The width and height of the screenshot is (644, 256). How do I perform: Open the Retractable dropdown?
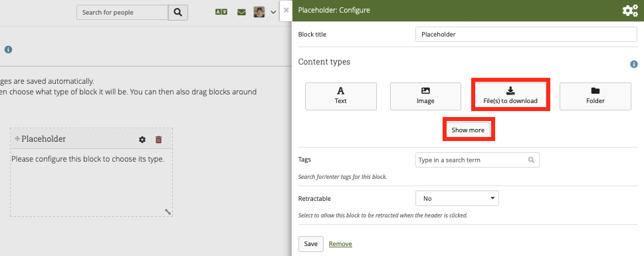[x=457, y=198]
